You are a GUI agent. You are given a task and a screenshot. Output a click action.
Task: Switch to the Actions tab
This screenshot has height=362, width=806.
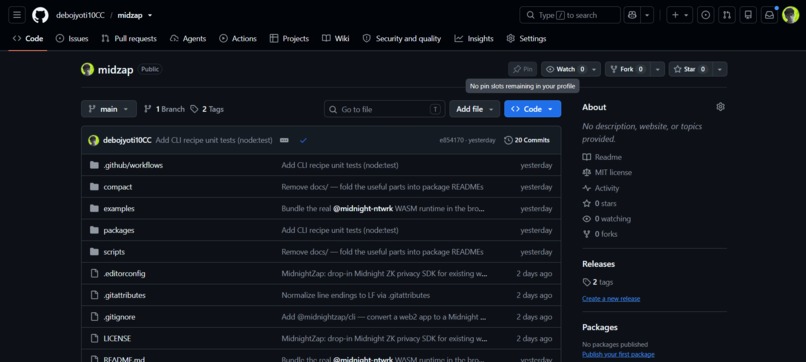pyautogui.click(x=237, y=39)
